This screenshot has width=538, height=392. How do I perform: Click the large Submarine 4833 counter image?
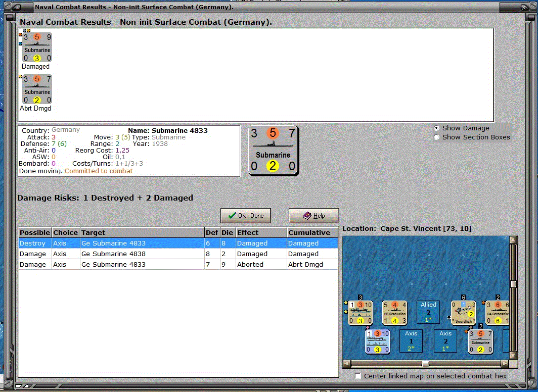pyautogui.click(x=274, y=150)
